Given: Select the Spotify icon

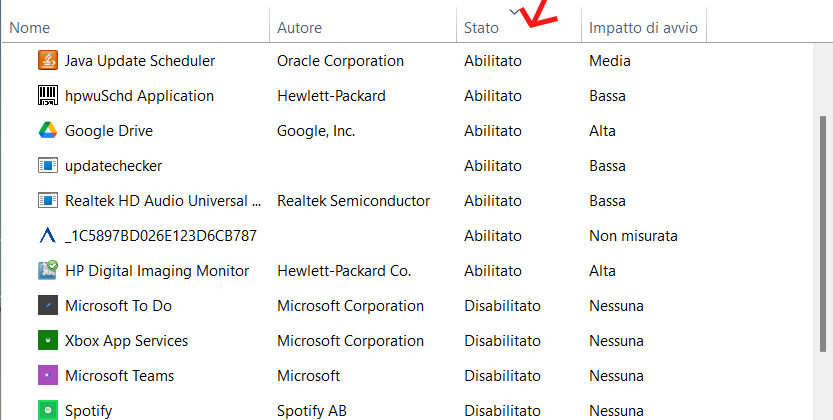Looking at the screenshot, I should tap(47, 410).
